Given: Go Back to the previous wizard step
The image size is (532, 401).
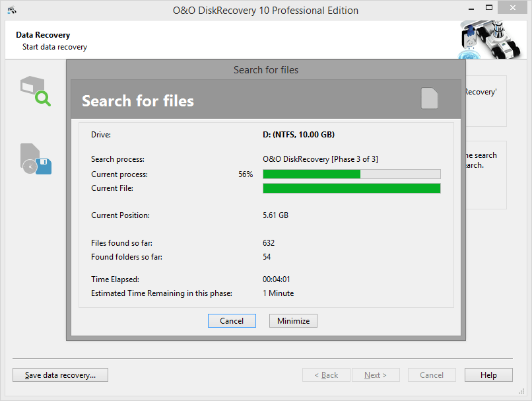Looking at the screenshot, I should point(326,375).
